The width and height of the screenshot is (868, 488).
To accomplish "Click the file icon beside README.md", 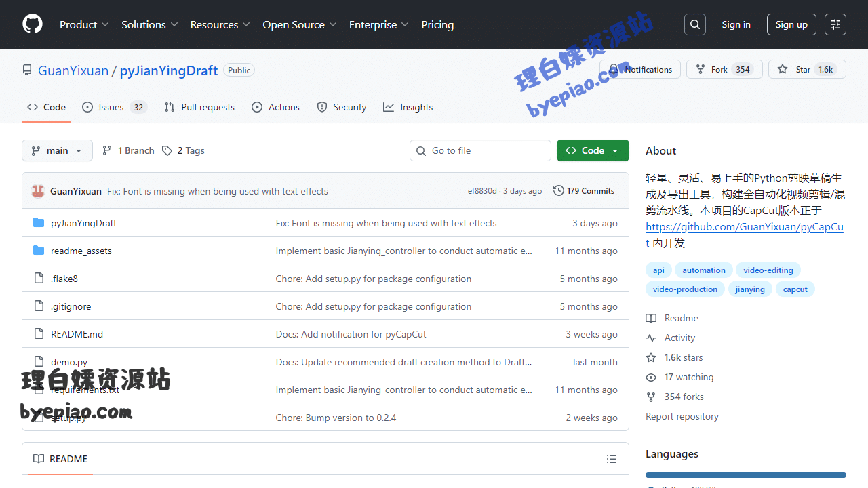I will 39,334.
